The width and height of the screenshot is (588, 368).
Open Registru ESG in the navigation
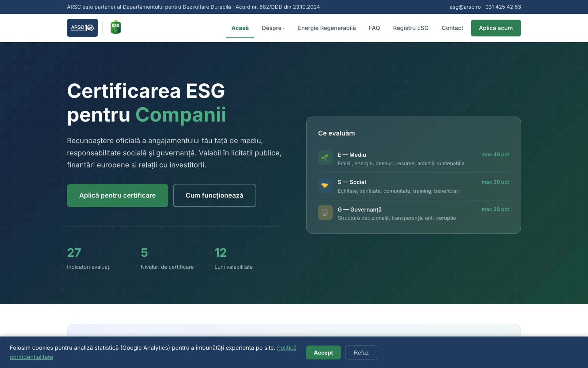coord(411,28)
